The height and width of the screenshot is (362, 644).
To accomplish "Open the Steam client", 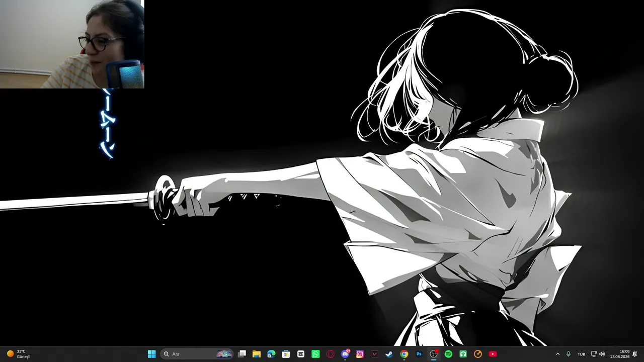I will pyautogui.click(x=389, y=354).
